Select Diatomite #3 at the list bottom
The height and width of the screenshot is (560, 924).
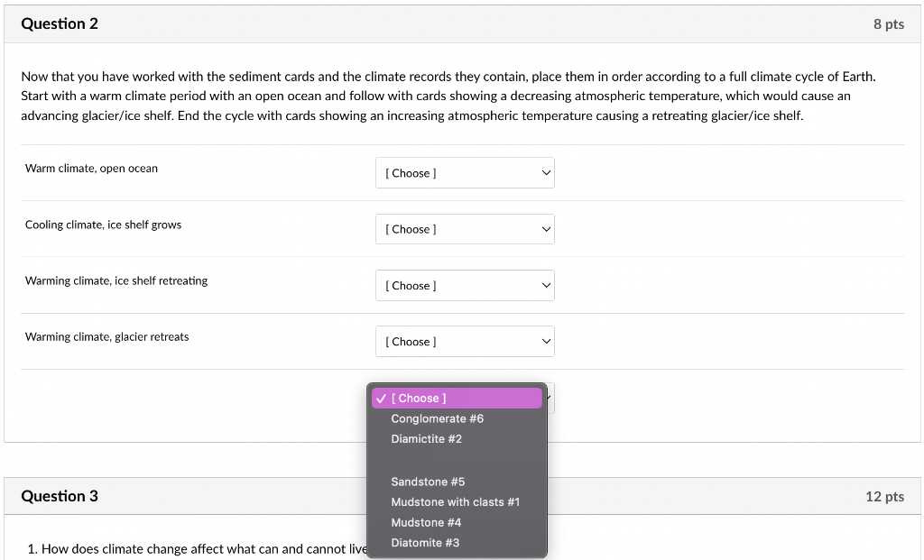click(424, 543)
